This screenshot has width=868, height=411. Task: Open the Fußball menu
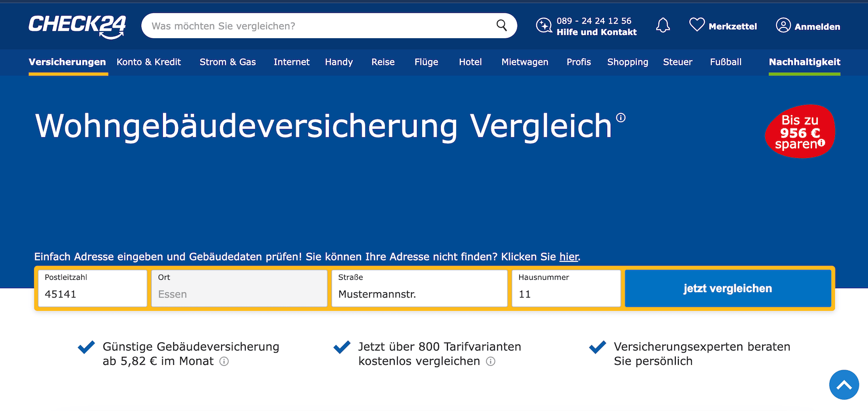click(x=726, y=62)
